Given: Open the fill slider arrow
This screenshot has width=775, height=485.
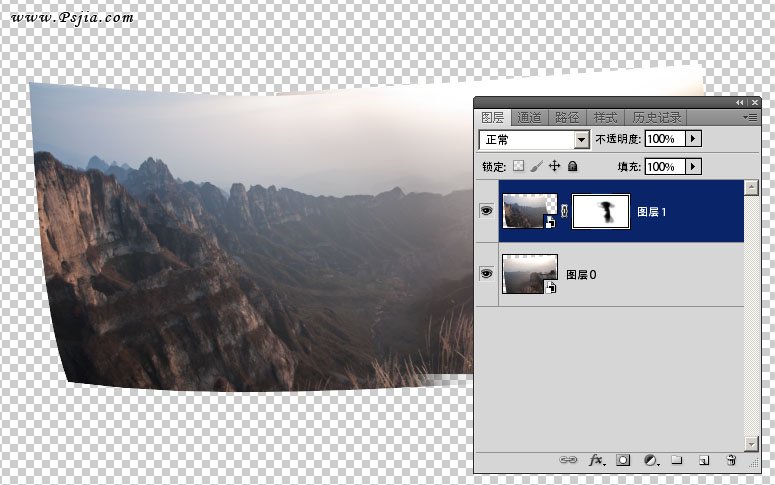Looking at the screenshot, I should coord(693,167).
